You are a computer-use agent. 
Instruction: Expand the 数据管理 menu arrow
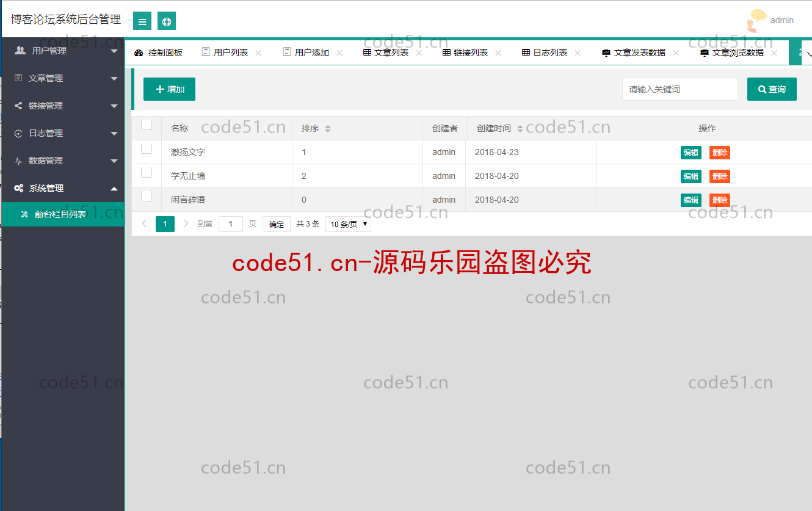[114, 161]
